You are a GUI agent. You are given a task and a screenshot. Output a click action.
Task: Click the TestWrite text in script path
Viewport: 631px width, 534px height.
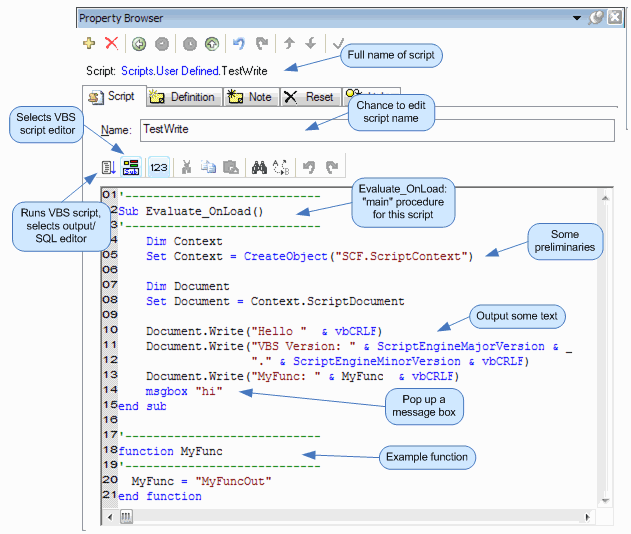[x=244, y=71]
